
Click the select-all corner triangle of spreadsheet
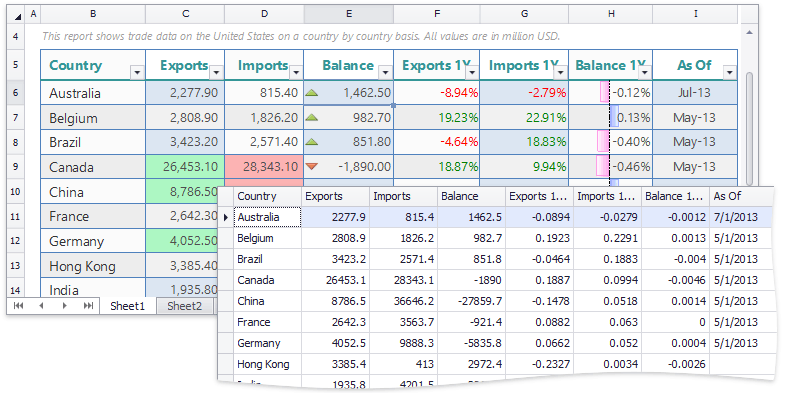(18, 16)
